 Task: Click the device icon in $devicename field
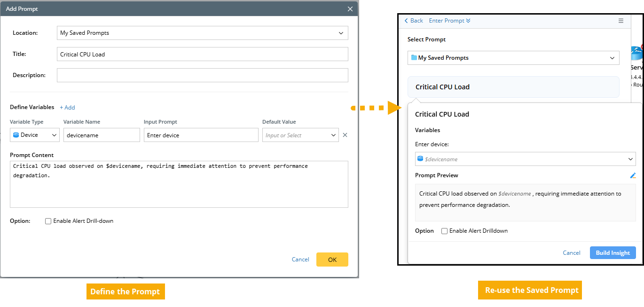click(x=420, y=159)
